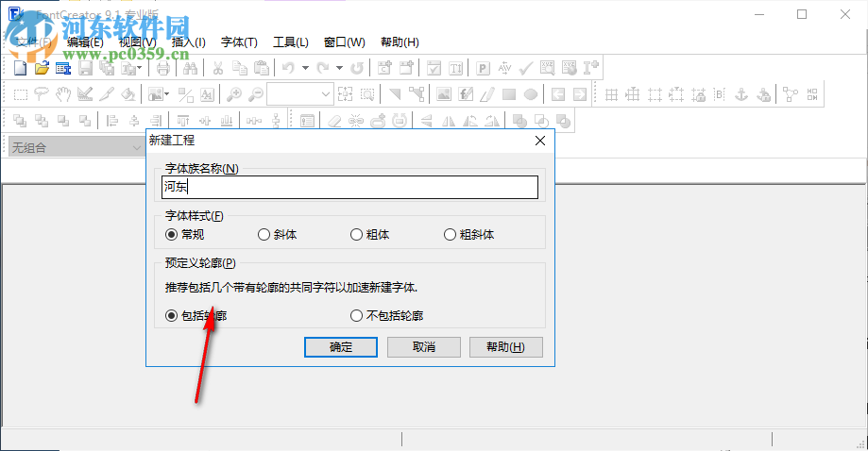Open the 窗口(W) menu

coord(345,42)
